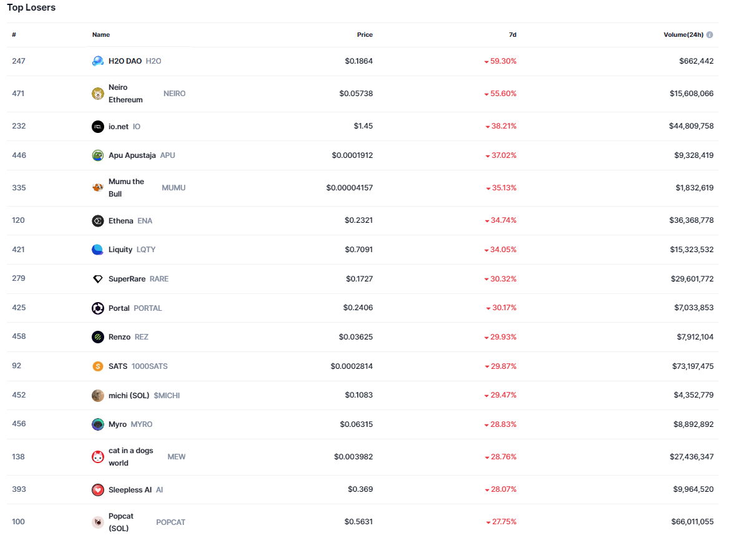Open the michi (SOL) coin link
This screenshot has height=538, width=756.
[129, 396]
